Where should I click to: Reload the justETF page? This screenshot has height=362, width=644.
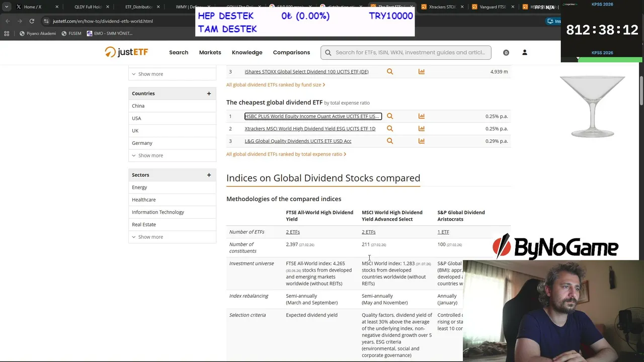tap(32, 21)
